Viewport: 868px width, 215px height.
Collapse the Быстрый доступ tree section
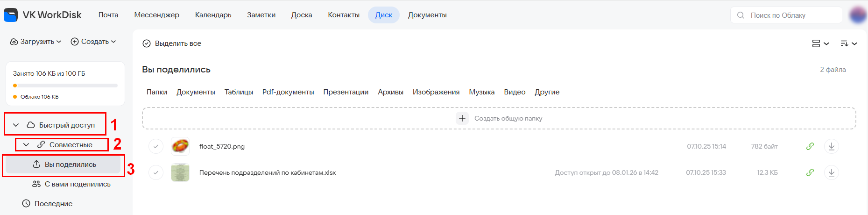pos(16,125)
